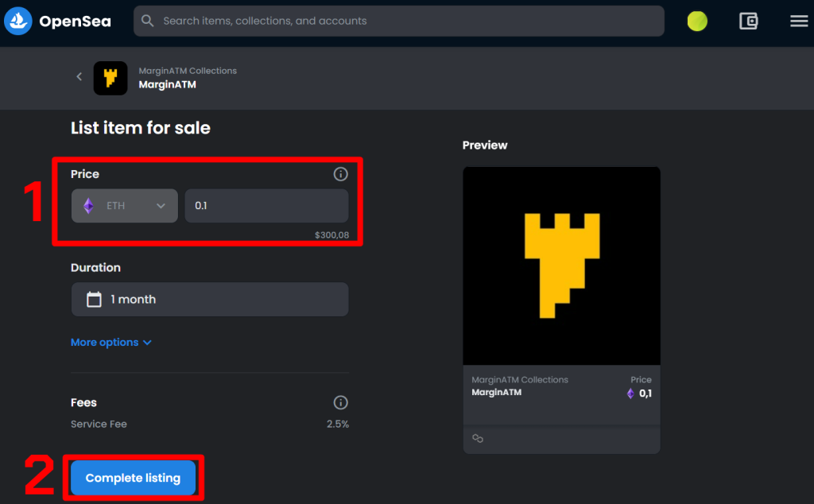Click the List item for sale heading
This screenshot has height=504, width=814.
coord(141,128)
